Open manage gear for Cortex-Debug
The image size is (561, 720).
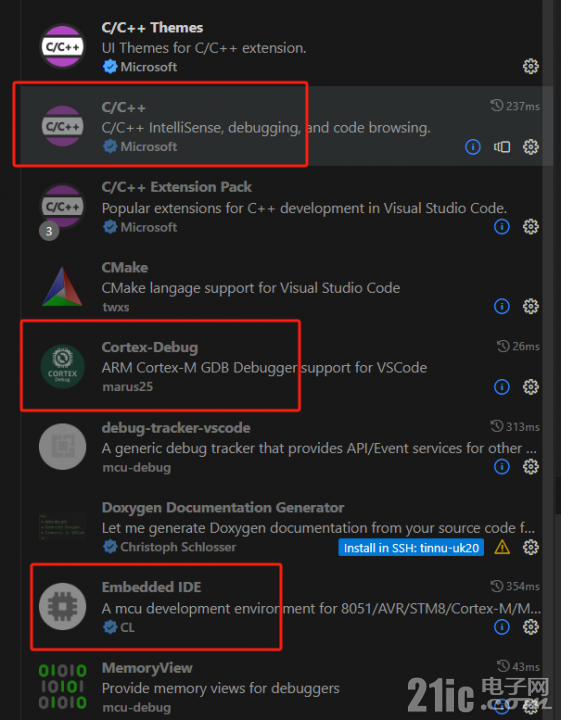(531, 387)
